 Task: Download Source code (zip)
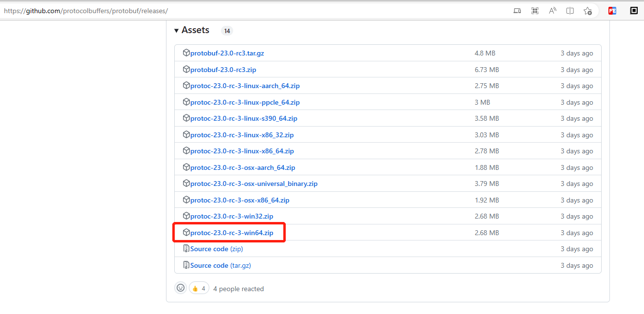[x=217, y=249]
